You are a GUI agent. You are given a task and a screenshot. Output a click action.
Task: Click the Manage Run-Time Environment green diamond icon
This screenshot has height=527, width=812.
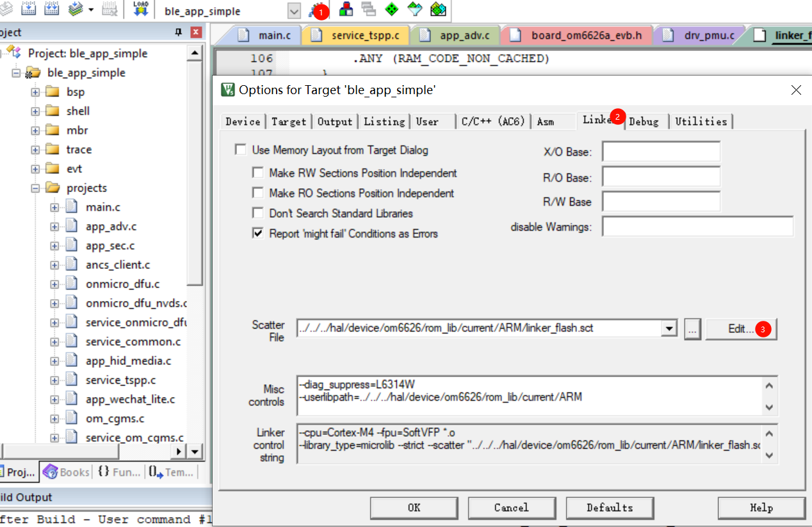pos(391,9)
